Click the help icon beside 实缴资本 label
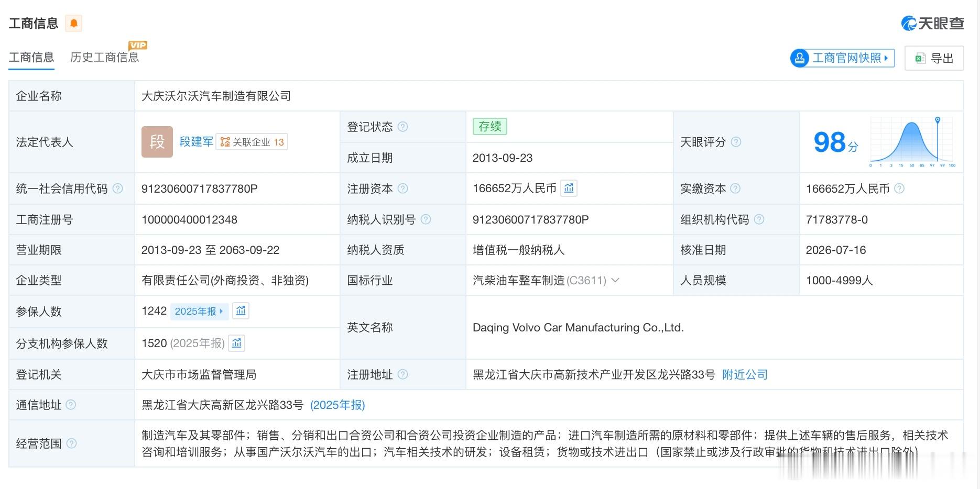 (735, 188)
